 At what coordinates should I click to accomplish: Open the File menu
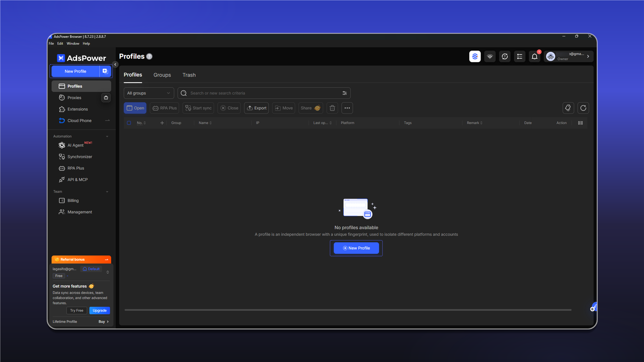(51, 44)
